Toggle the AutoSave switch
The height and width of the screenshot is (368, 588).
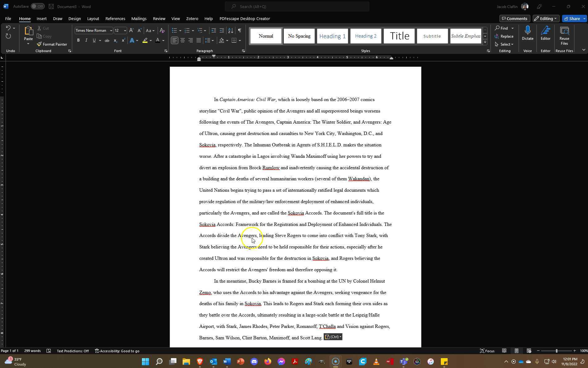[38, 6]
